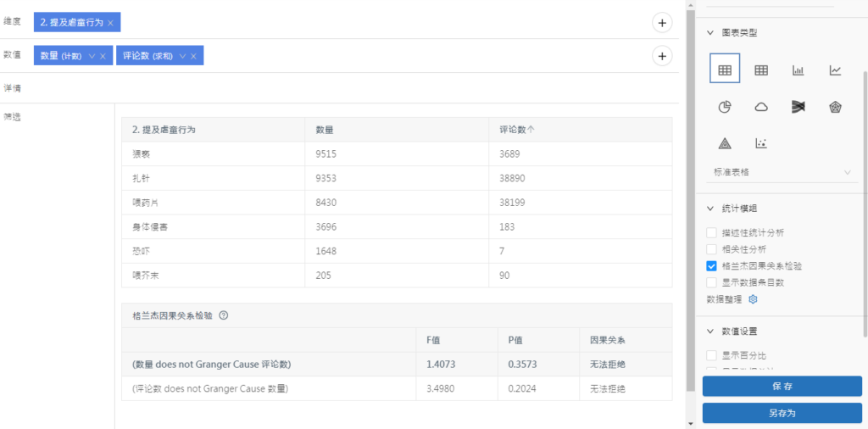Select the Sankey diagram chart icon
Viewport: 868px width, 429px height.
point(798,107)
